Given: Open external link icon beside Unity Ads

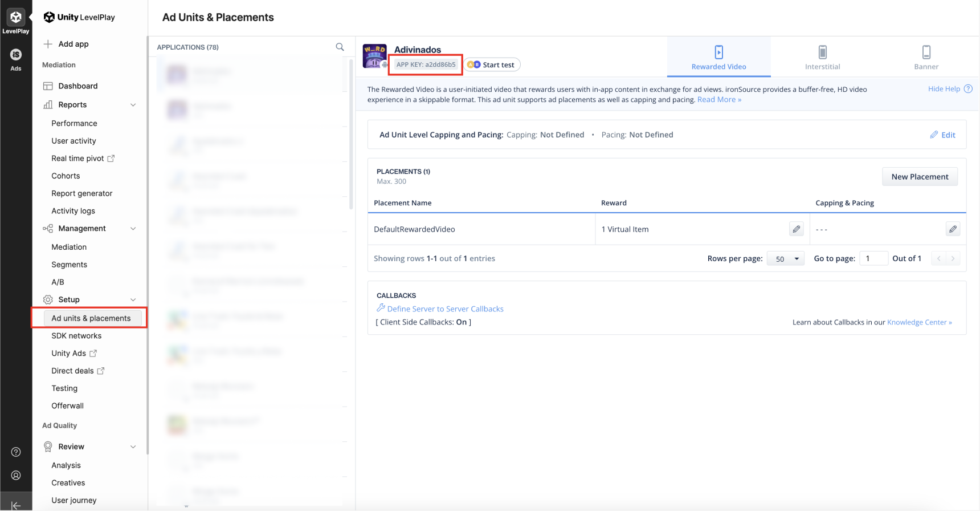Looking at the screenshot, I should (93, 354).
